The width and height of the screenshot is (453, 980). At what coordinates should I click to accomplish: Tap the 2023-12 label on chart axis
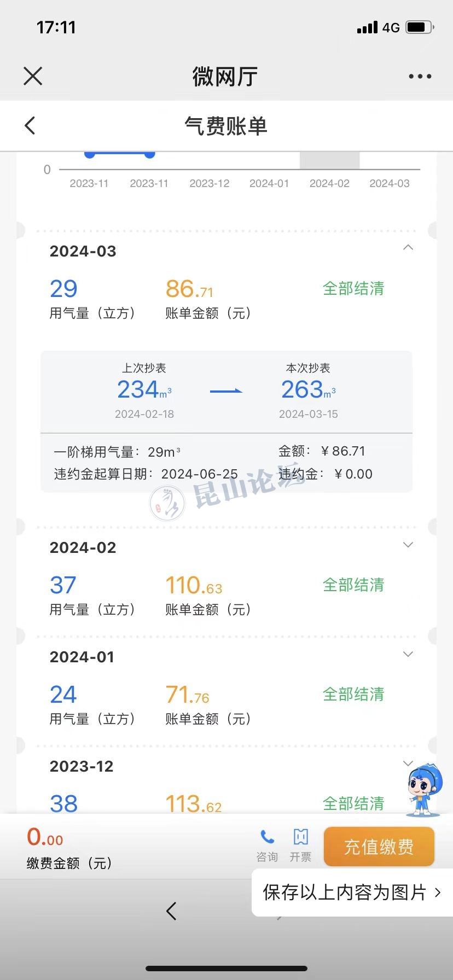(x=210, y=184)
